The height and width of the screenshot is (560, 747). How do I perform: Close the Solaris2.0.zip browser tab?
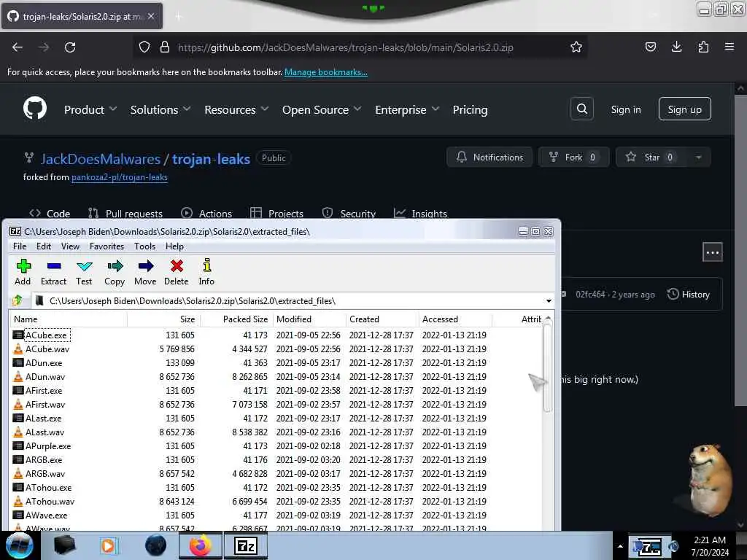click(151, 16)
